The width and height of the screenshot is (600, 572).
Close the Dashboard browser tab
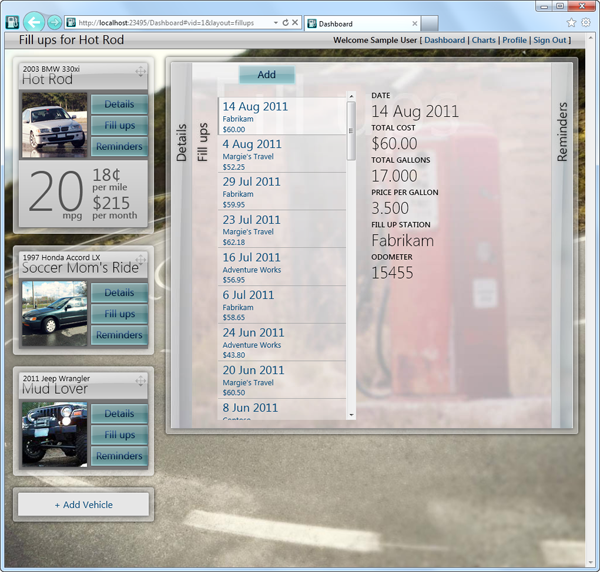tap(414, 24)
